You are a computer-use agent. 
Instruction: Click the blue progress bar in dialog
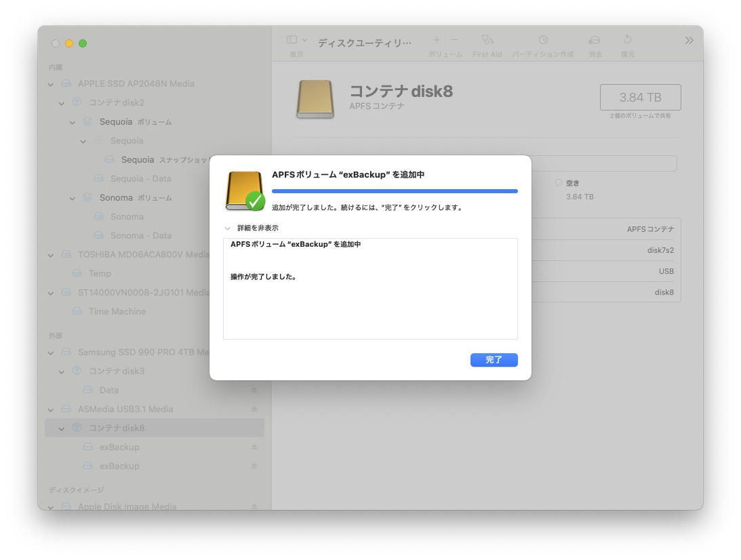point(395,191)
